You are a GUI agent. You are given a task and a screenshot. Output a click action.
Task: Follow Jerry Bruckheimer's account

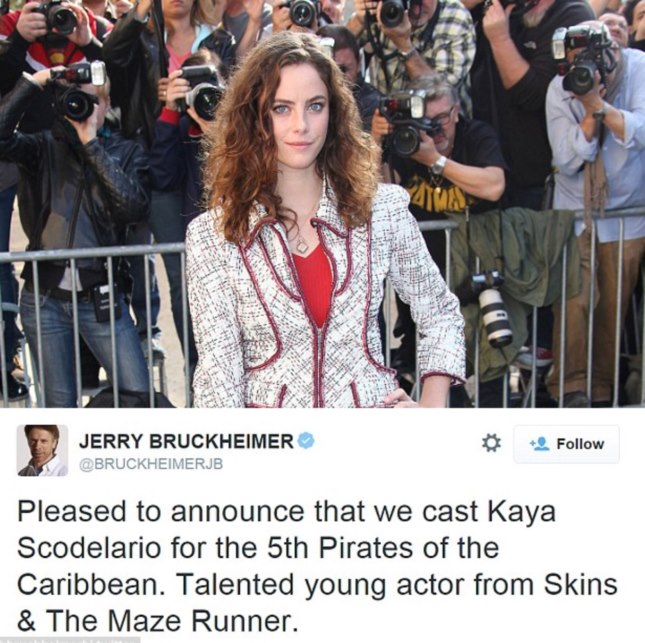coord(566,444)
